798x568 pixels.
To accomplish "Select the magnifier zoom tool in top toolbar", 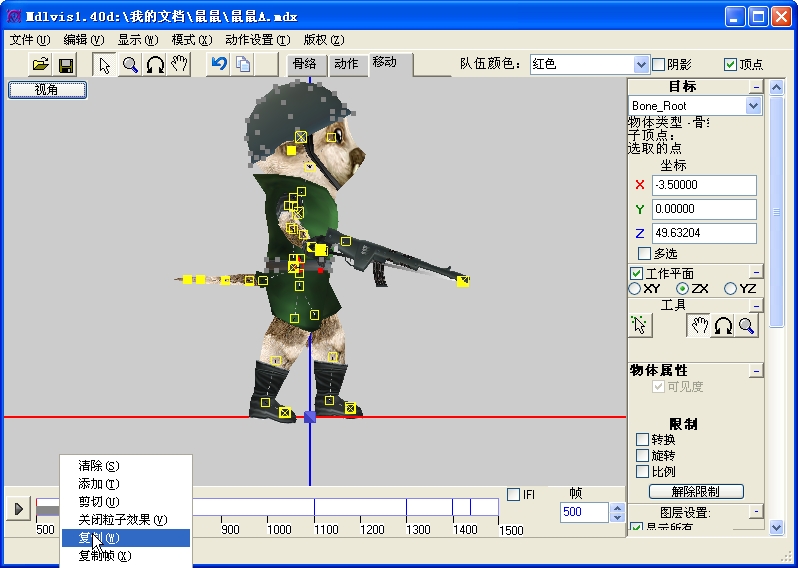I will 130,65.
